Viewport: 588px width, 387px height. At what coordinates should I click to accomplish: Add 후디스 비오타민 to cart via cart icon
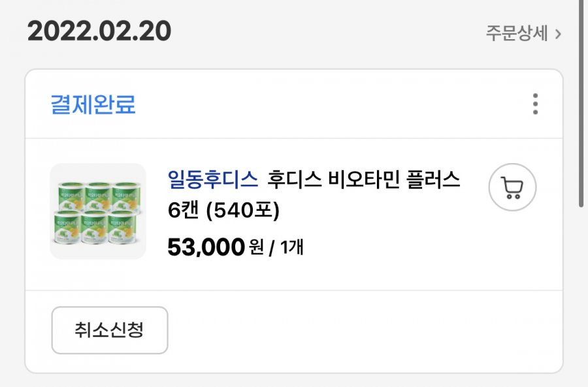click(x=512, y=187)
